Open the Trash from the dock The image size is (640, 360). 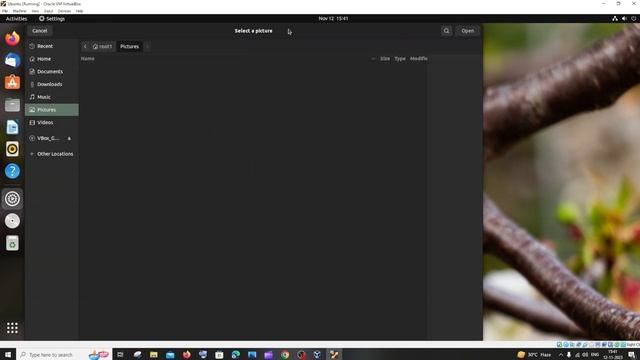point(12,243)
